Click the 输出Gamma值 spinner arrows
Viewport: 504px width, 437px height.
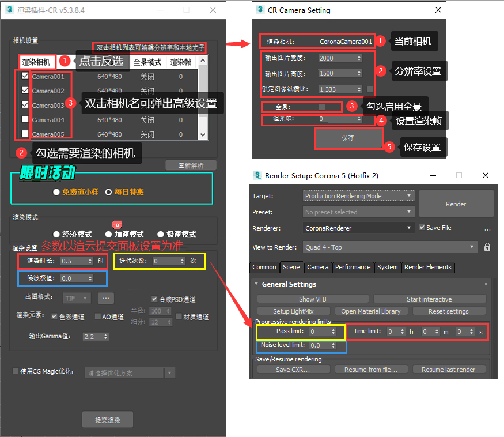tap(106, 337)
